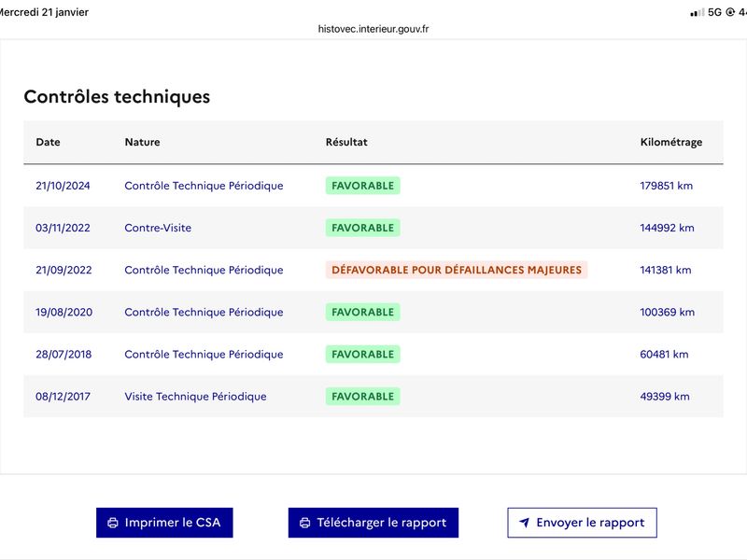Click the Contrôles techniques heading
The height and width of the screenshot is (560, 747).
[117, 96]
